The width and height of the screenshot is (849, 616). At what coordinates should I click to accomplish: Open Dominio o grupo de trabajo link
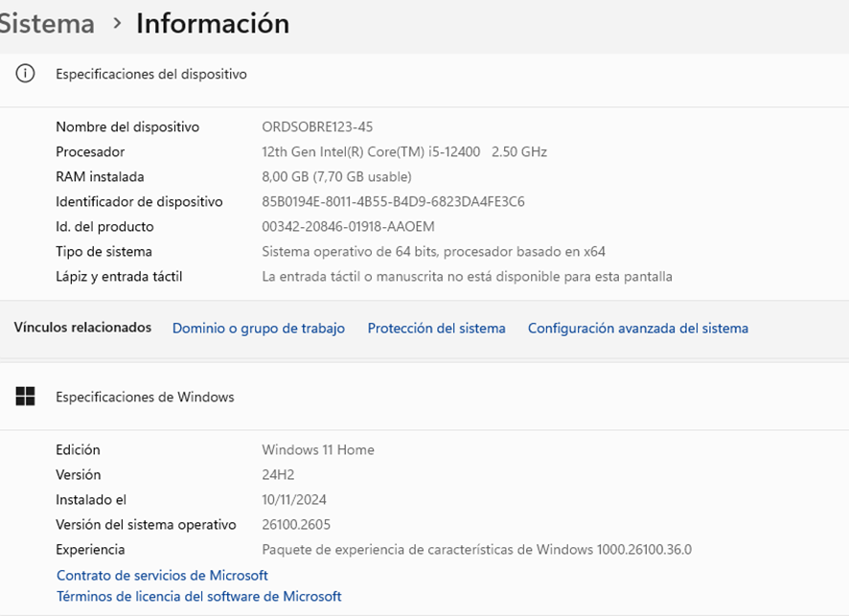[x=259, y=328]
